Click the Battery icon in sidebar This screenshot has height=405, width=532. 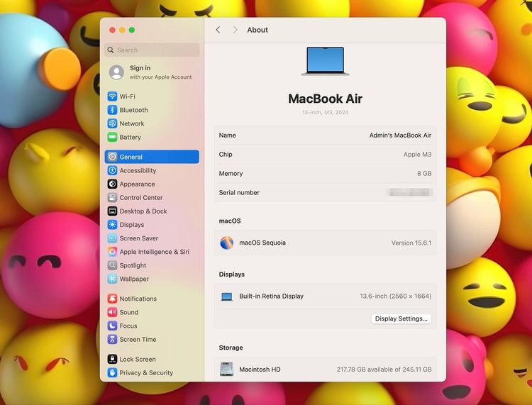coord(112,137)
